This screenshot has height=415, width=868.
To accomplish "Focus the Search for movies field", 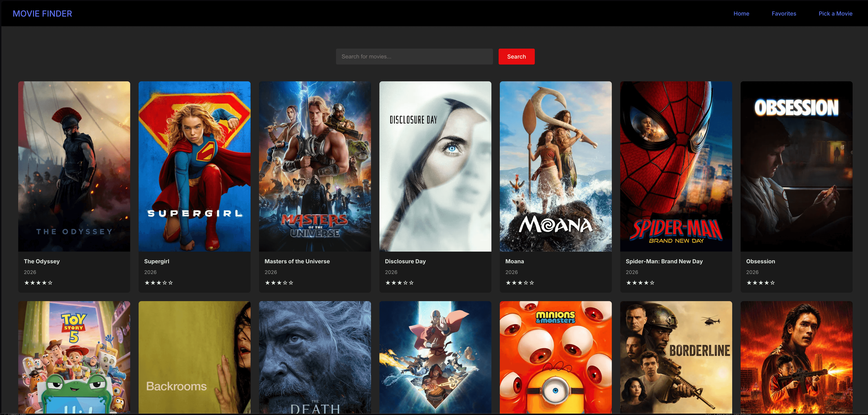I will point(414,57).
